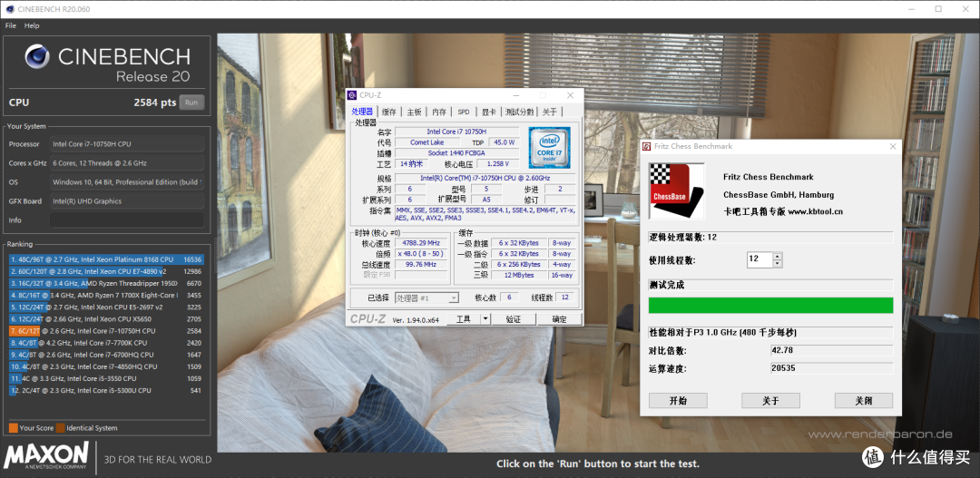Open the Help menu in Cinebench
The image size is (980, 478).
32,25
